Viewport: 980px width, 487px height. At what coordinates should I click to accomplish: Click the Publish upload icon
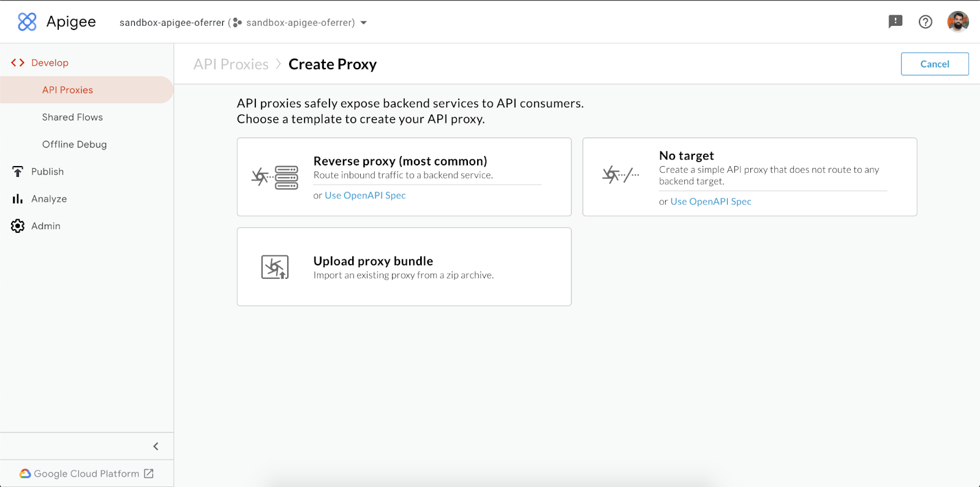tap(18, 172)
